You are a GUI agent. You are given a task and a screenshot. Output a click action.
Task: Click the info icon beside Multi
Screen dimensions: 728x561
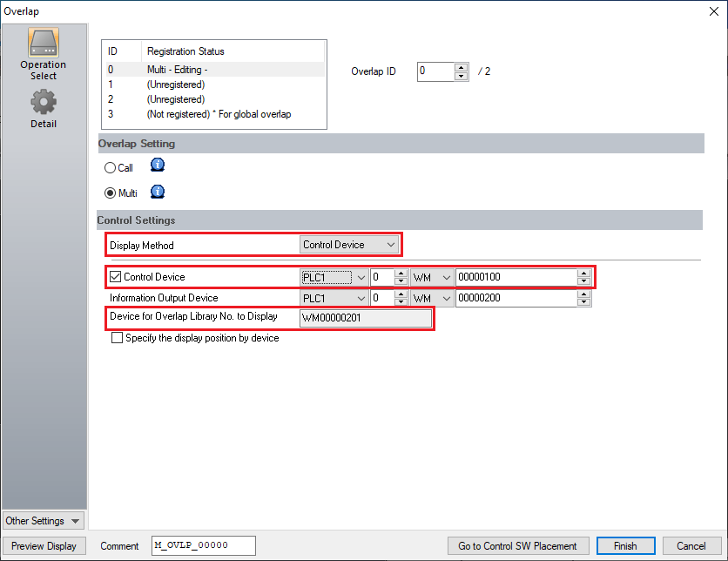(158, 193)
